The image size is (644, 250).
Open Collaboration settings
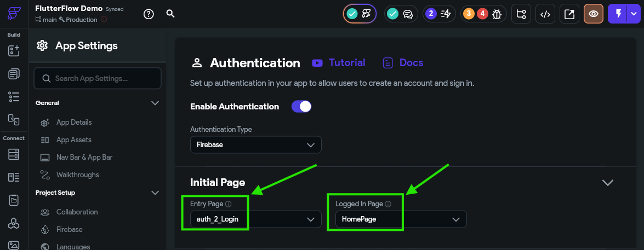coord(77,212)
